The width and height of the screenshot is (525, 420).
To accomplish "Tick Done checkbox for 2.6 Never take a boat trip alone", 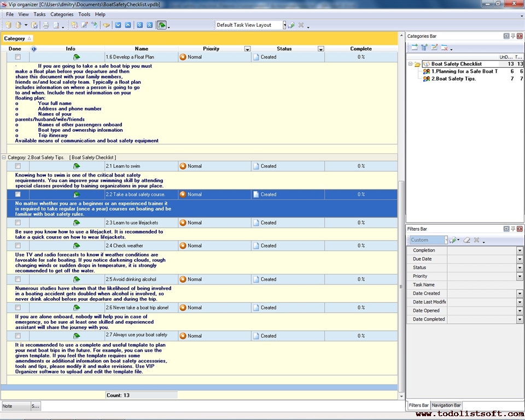I will click(x=18, y=308).
